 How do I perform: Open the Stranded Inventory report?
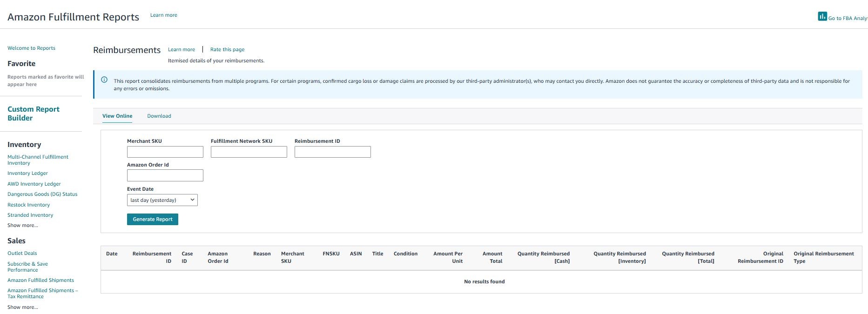pos(30,215)
